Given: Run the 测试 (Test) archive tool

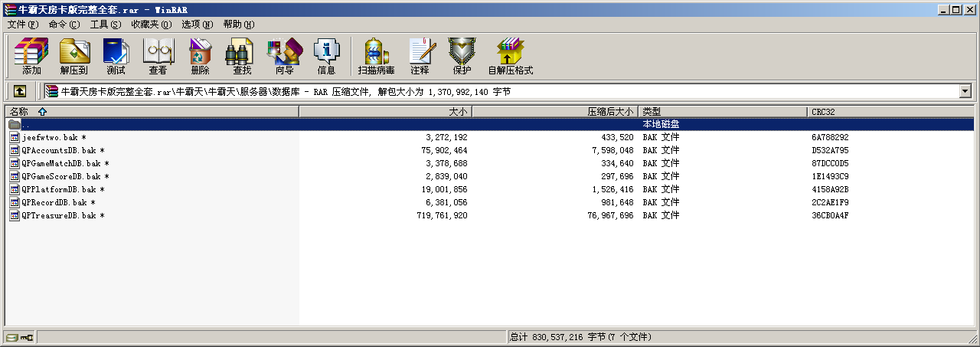Looking at the screenshot, I should click(x=116, y=56).
